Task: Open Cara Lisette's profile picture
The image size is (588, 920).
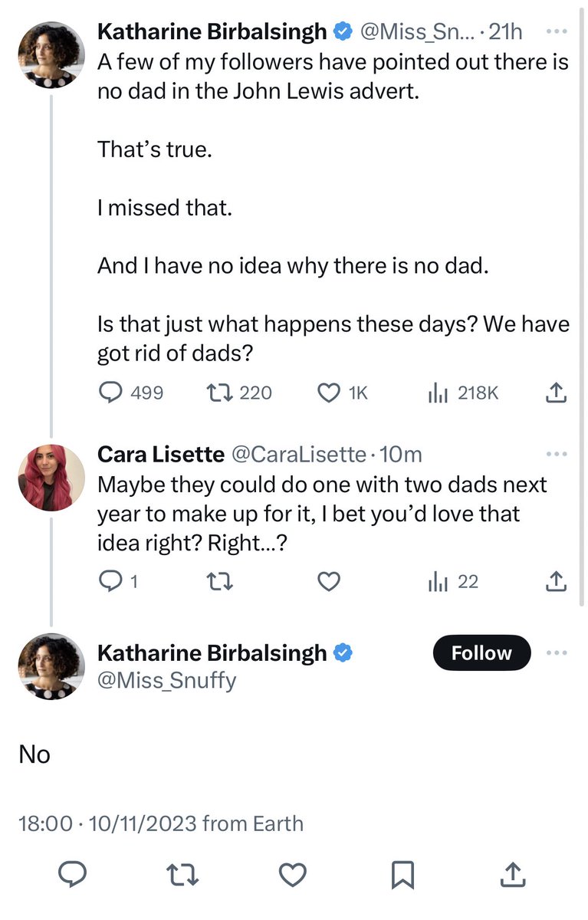Action: [x=51, y=477]
